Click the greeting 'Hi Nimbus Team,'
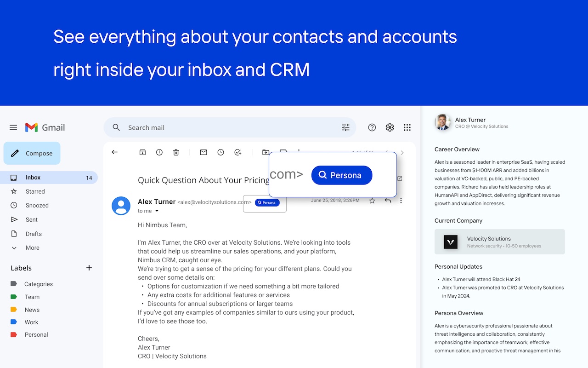588x368 pixels. pos(163,225)
